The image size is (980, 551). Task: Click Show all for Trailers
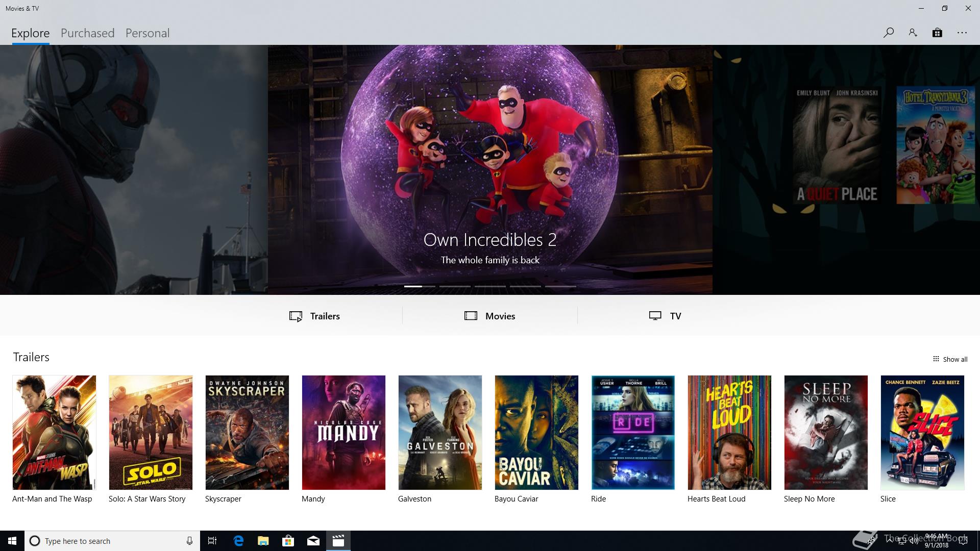(950, 359)
